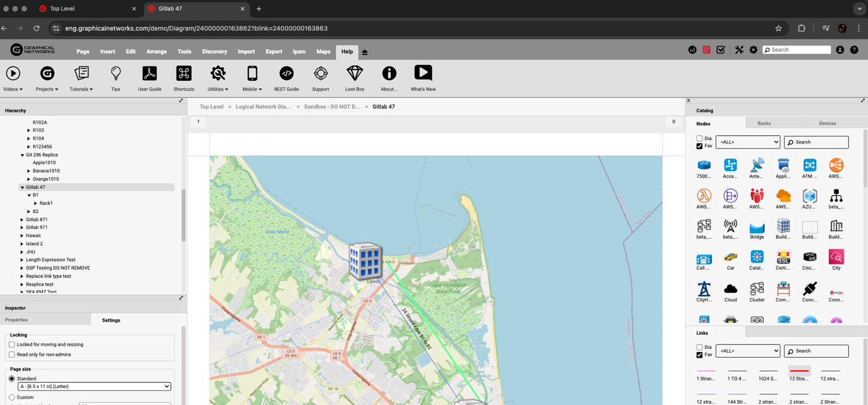Select the Cloud node in Catalog
This screenshot has height=405, width=868.
pos(730,289)
